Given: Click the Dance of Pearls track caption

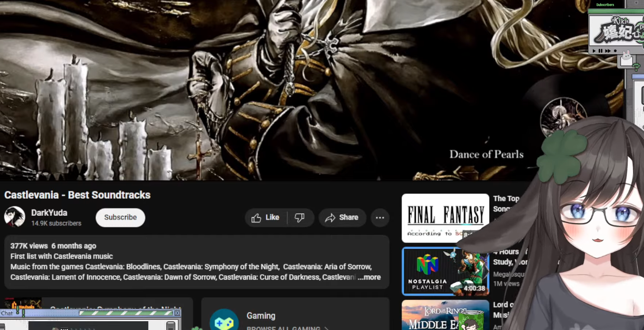Looking at the screenshot, I should [487, 154].
